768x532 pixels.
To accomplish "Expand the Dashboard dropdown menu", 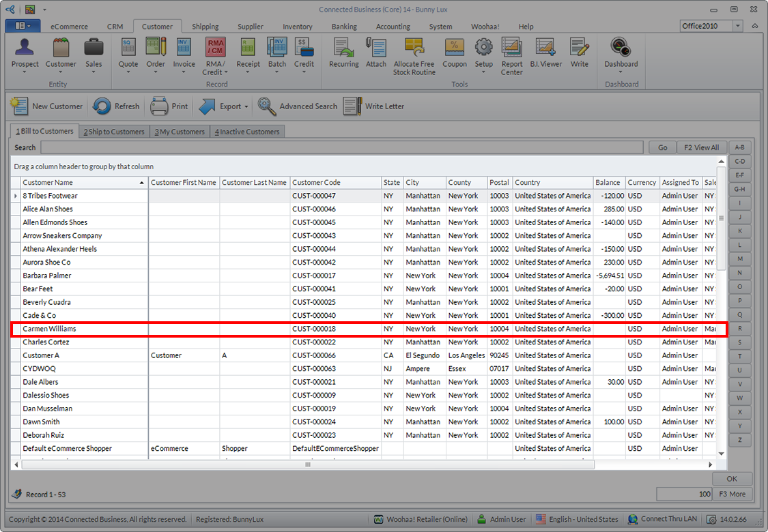I will [621, 72].
